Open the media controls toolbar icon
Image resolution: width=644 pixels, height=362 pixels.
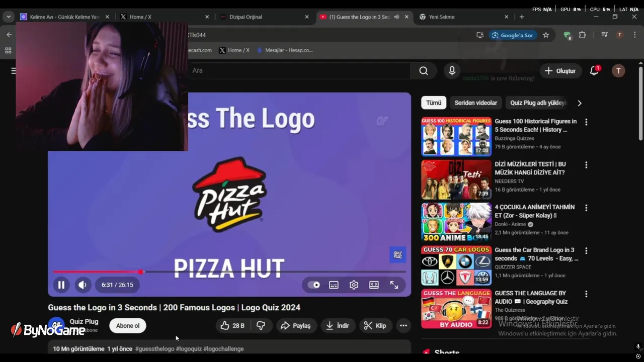(x=604, y=35)
